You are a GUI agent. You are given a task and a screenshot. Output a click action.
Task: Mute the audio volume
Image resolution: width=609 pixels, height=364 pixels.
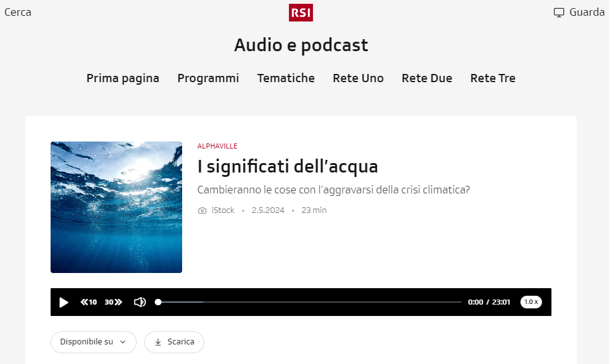[140, 302]
